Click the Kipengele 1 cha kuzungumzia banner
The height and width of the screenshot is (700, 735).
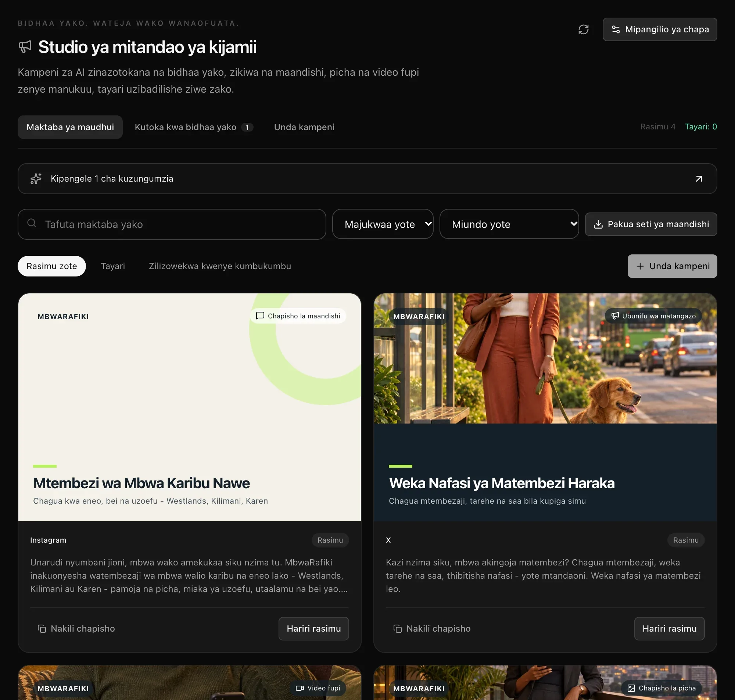pyautogui.click(x=367, y=179)
